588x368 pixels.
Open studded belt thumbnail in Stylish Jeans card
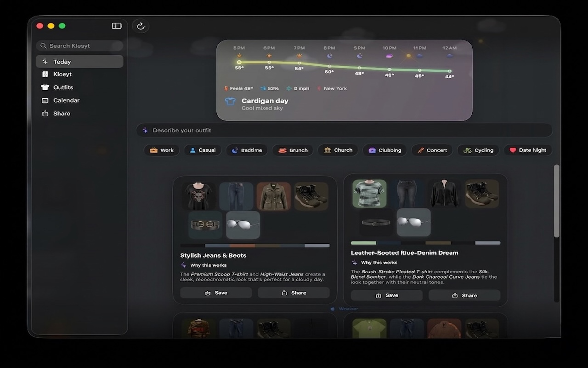pyautogui.click(x=205, y=225)
